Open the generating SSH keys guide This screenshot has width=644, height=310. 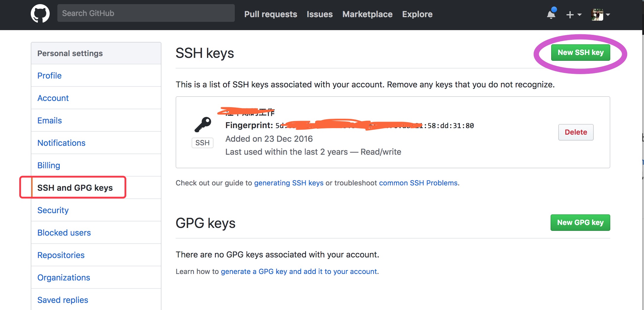289,183
